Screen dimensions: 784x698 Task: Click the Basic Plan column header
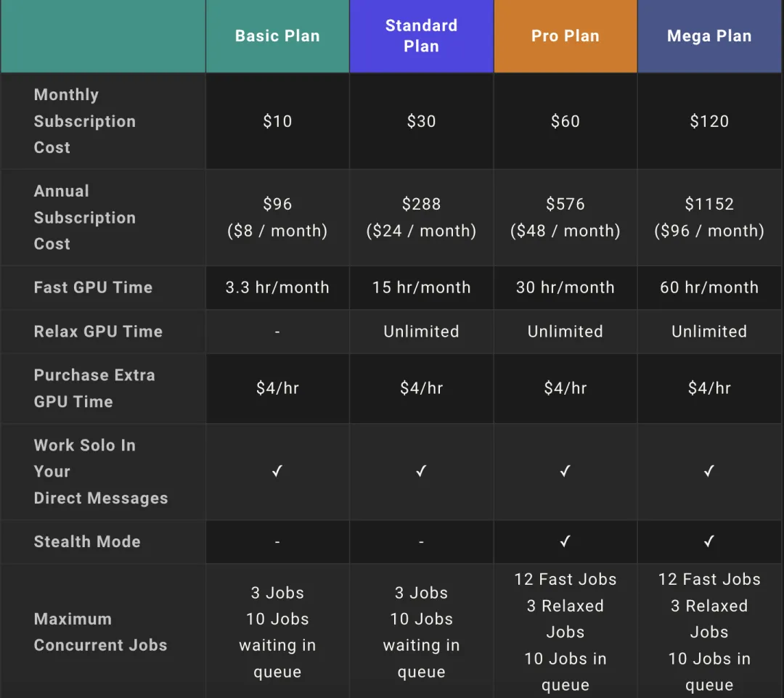pyautogui.click(x=277, y=36)
